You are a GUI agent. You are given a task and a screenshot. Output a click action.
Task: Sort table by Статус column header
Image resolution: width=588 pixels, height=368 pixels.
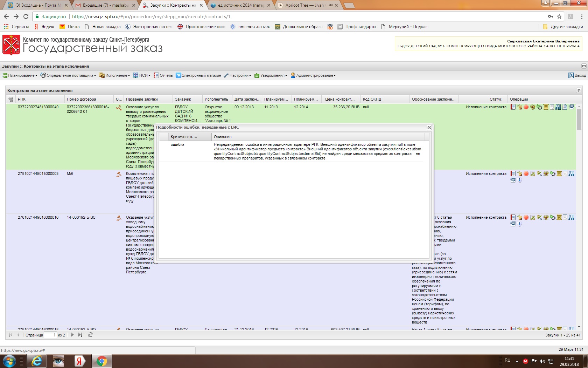[483, 99]
